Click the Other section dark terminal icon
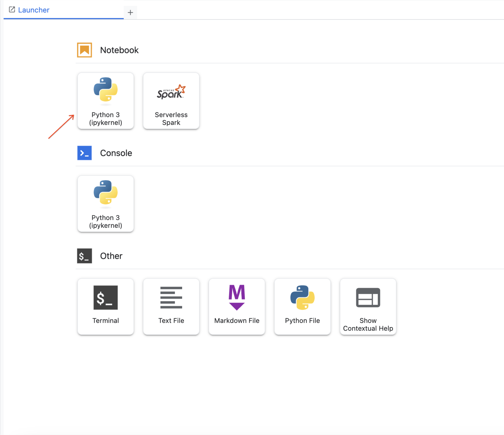Screen dimensions: 504x435 (x=85, y=256)
